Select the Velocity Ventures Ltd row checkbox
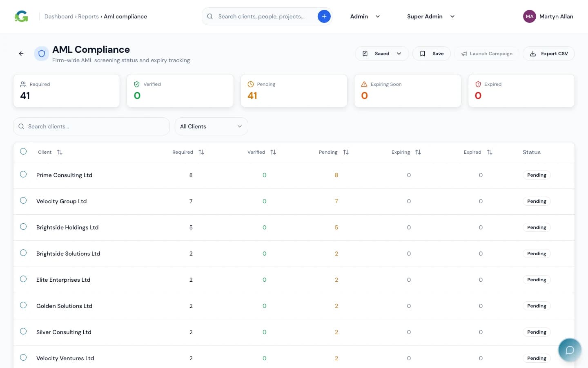Screen dimensions: 588x368 tap(23, 357)
